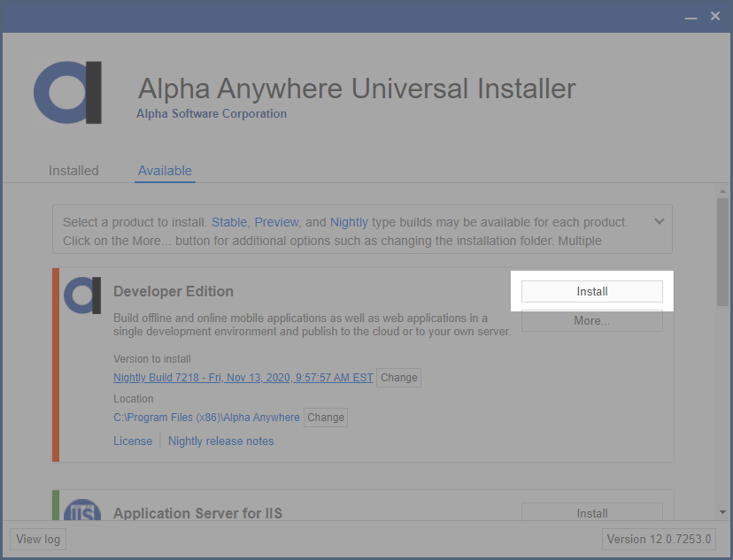Click the scroll down arrow of the product list
Image resolution: width=733 pixels, height=560 pixels.
coord(722,512)
